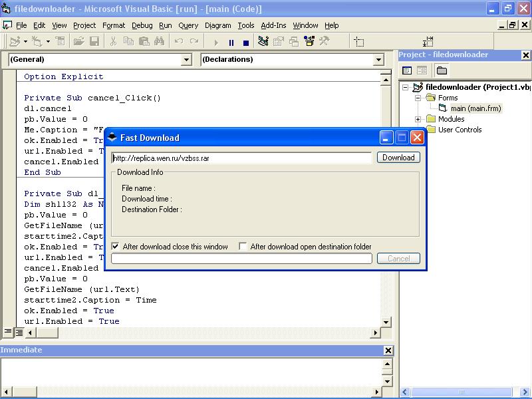Open the Add-Ins menu
The width and height of the screenshot is (532, 399).
point(273,25)
